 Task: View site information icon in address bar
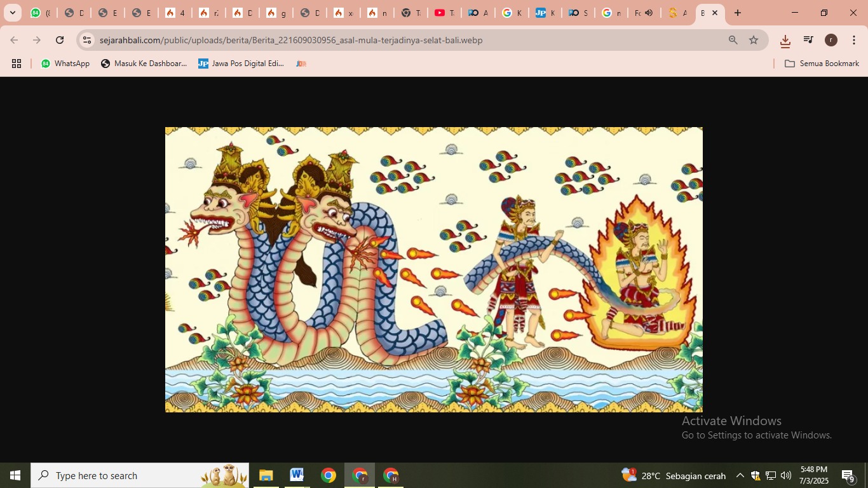[x=88, y=40]
